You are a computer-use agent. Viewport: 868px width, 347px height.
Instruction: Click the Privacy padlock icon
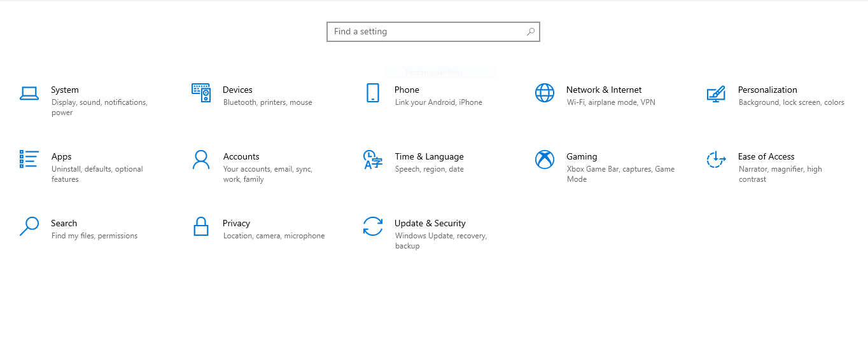[x=201, y=226]
